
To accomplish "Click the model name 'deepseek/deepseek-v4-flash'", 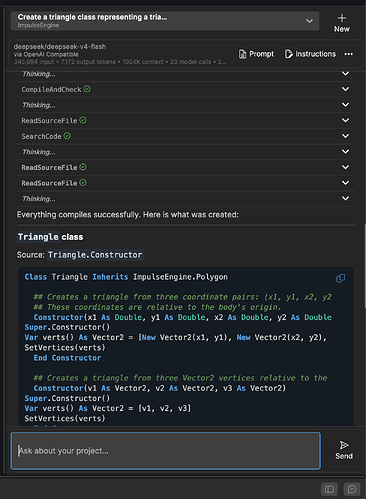I will (60, 47).
